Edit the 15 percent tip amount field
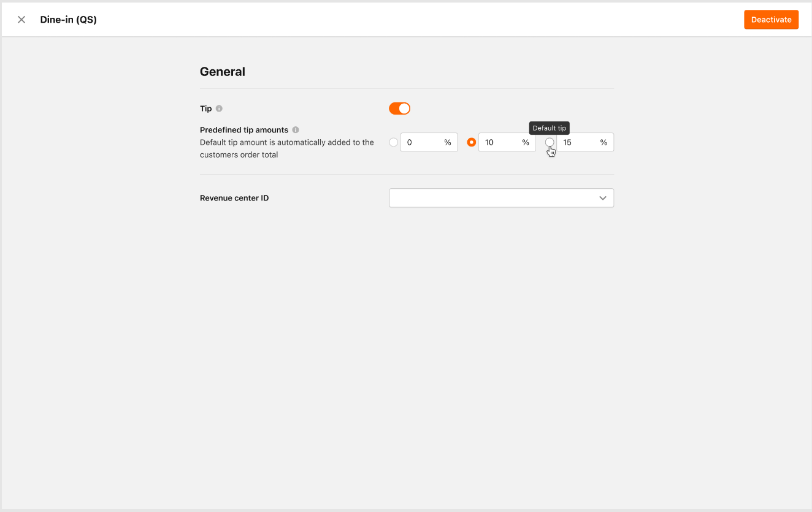The width and height of the screenshot is (812, 512). [585, 142]
